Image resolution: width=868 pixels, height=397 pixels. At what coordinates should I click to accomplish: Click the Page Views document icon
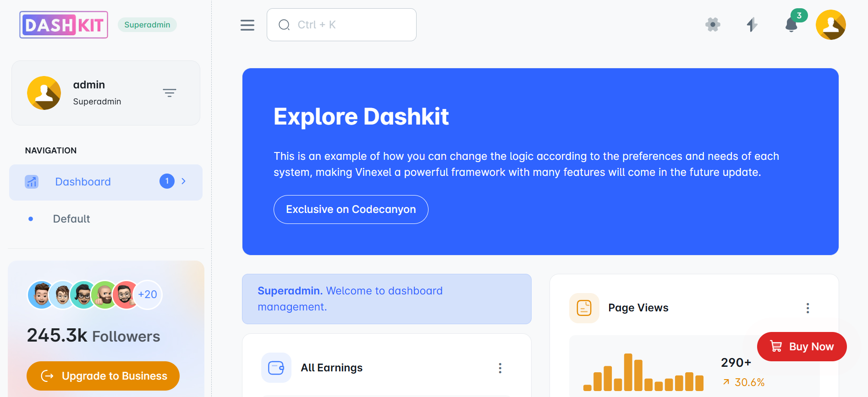[584, 308]
